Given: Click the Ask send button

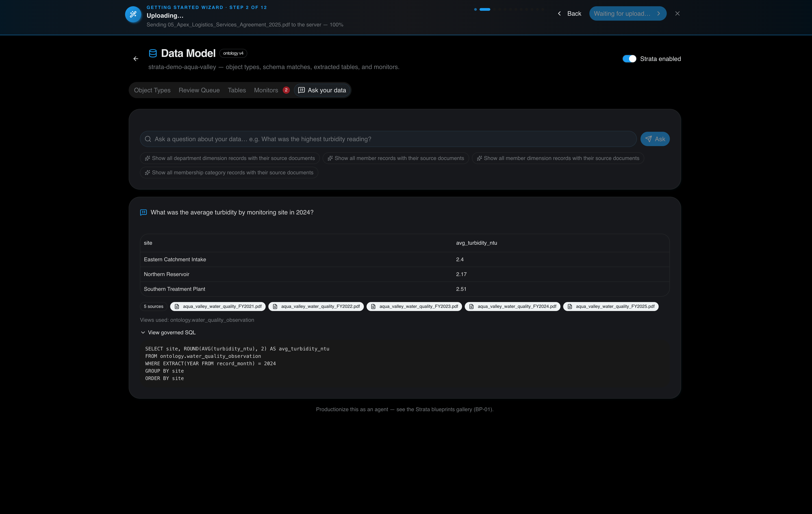Looking at the screenshot, I should 655,139.
